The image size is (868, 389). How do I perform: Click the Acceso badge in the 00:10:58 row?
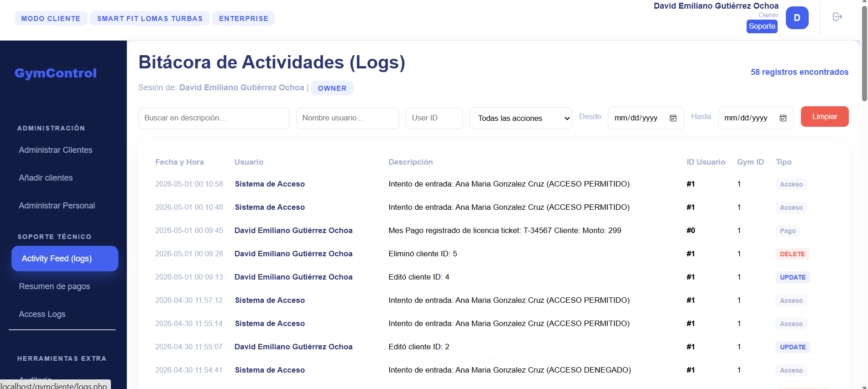791,184
